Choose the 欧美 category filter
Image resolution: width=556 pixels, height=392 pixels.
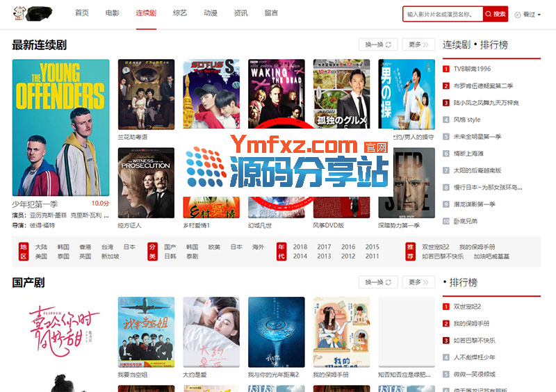coord(214,247)
